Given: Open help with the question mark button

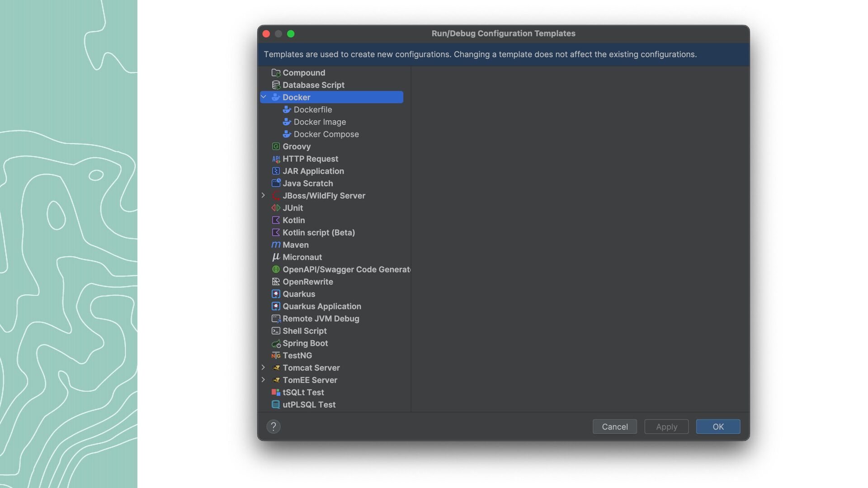Looking at the screenshot, I should coord(274,427).
